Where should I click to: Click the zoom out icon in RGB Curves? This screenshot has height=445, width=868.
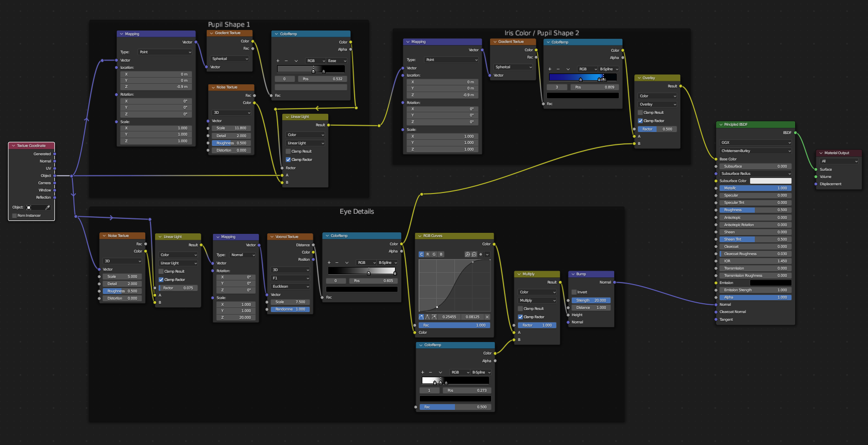click(474, 255)
